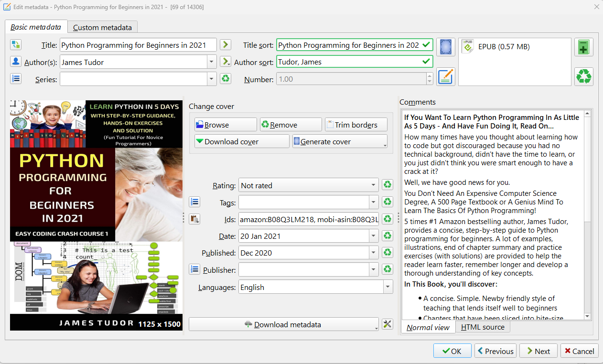
Task: Click into the Title field
Action: coord(138,45)
